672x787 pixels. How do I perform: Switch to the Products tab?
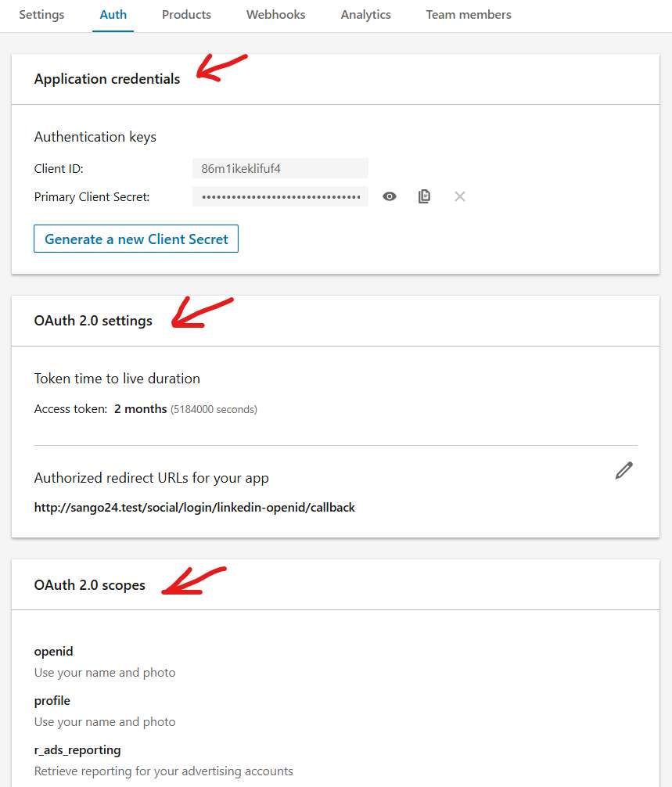(186, 14)
